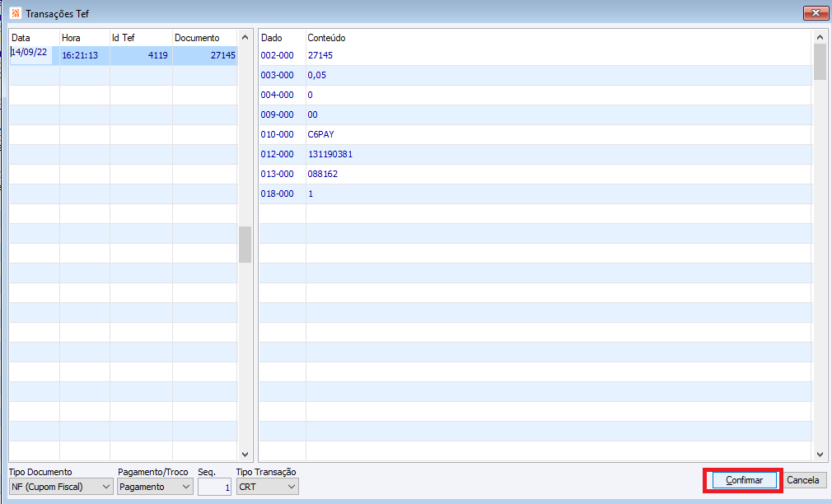Select the Hora column header
The width and height of the screenshot is (832, 504).
coord(85,38)
